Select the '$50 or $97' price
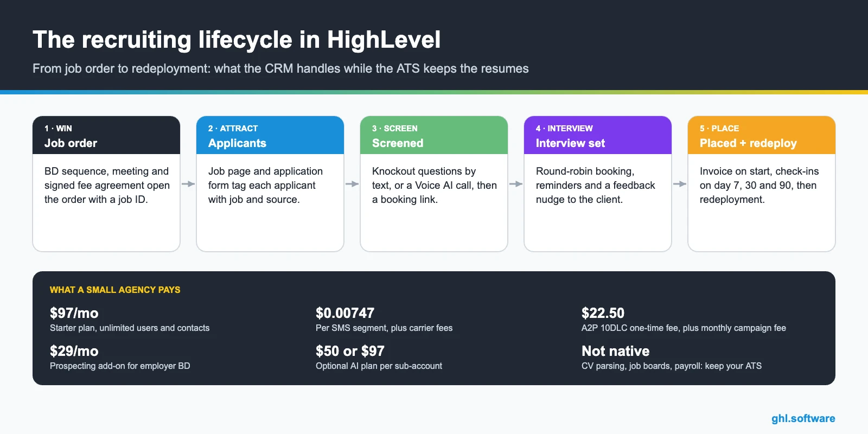The image size is (868, 434). [x=350, y=351]
